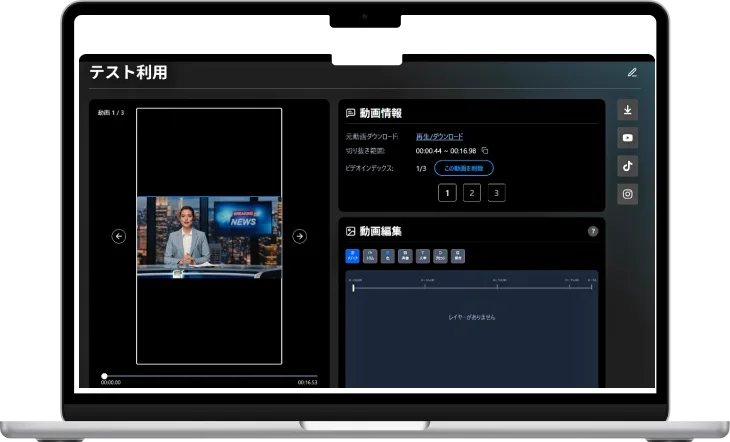Select the クロップ tool tab

pos(440,256)
